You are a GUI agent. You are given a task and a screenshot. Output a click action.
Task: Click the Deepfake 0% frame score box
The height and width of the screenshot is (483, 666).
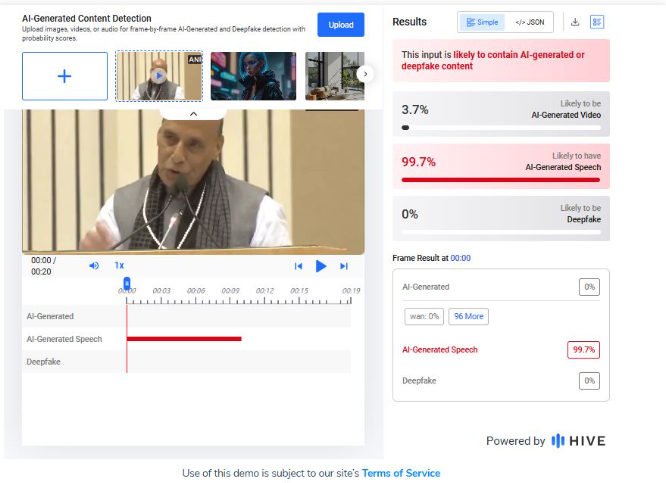[589, 381]
